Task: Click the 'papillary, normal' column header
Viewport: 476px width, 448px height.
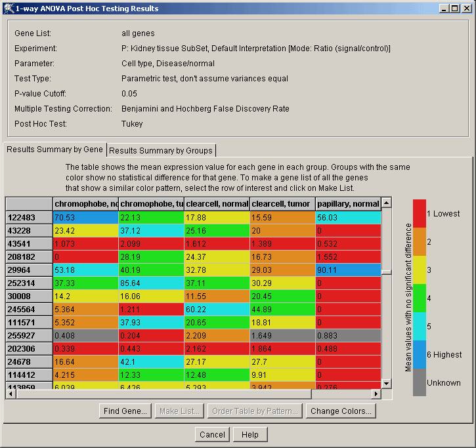Action: (347, 203)
